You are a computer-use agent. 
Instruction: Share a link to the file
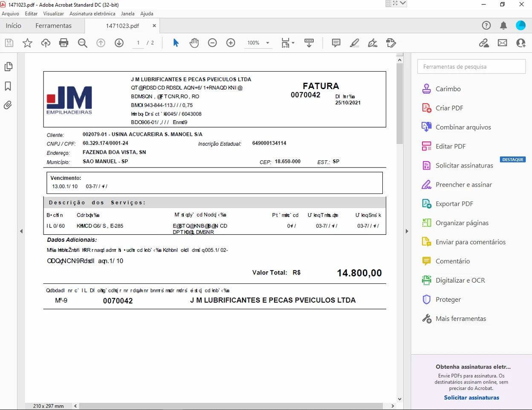pos(484,43)
